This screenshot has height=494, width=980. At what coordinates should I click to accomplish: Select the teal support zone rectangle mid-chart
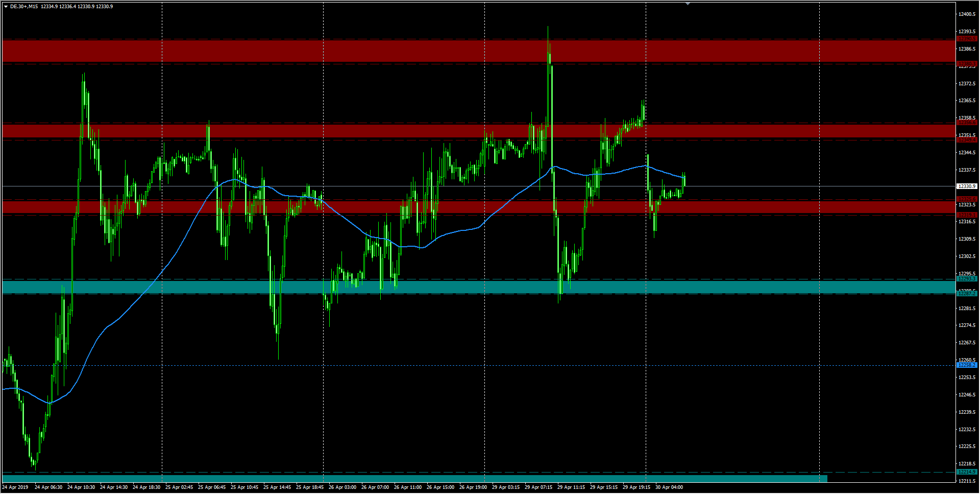pos(204,287)
